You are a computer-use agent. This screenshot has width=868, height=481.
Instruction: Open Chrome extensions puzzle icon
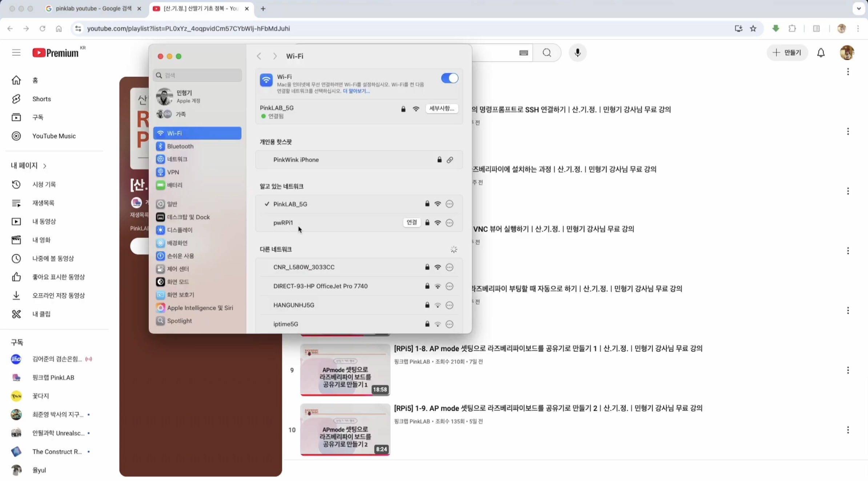point(792,28)
